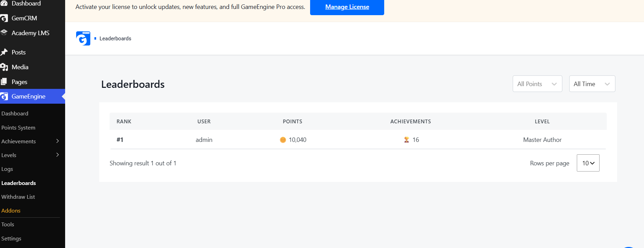Image resolution: width=644 pixels, height=248 pixels.
Task: Click the Showing result 1 out of 1 text
Action: pos(143,163)
